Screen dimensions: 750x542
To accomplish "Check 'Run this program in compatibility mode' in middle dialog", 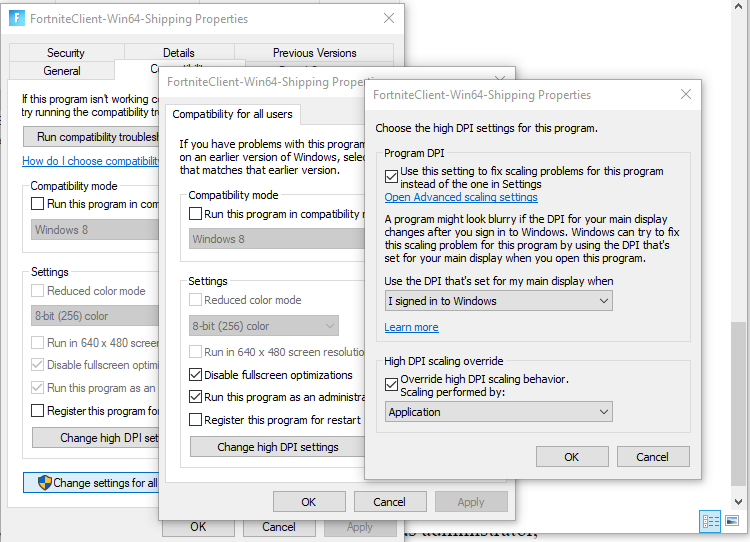I will coord(195,213).
